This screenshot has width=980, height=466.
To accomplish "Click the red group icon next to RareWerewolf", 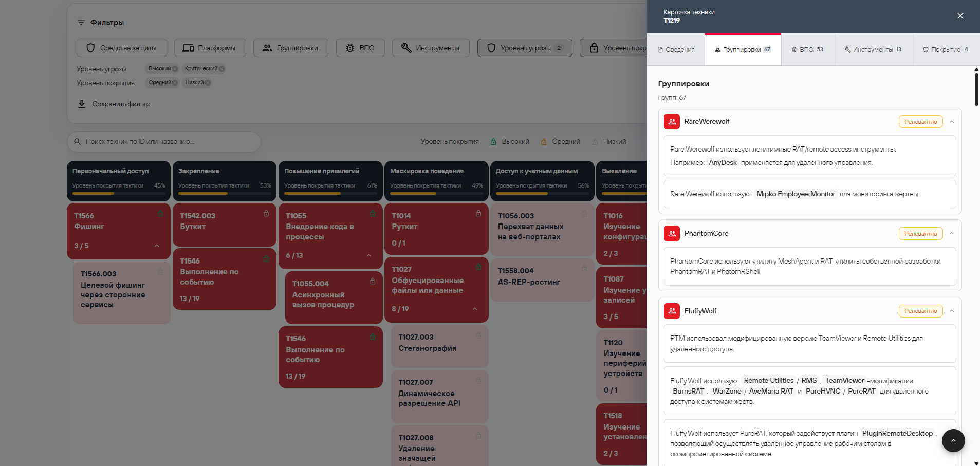I will coord(672,122).
